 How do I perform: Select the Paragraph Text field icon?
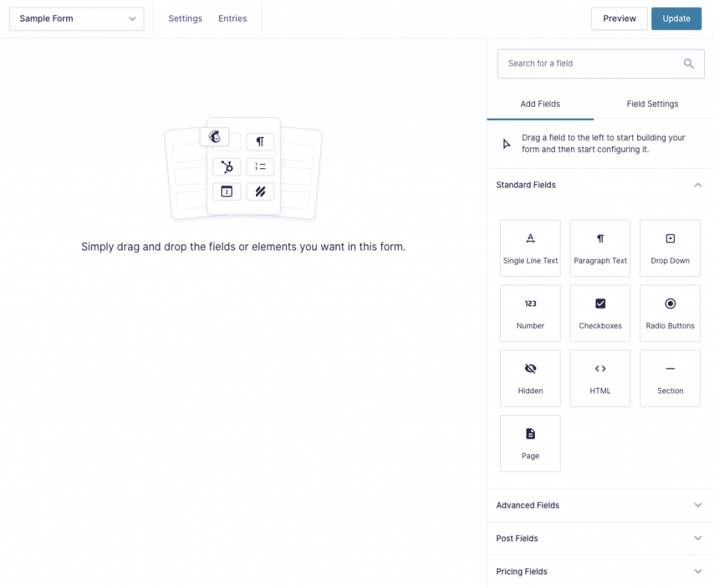point(600,248)
